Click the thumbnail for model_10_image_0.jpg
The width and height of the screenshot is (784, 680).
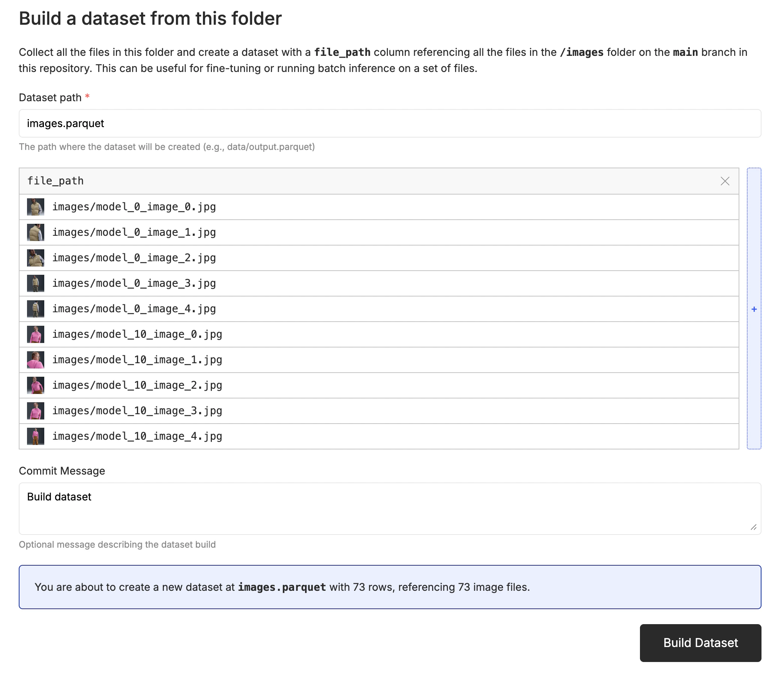36,334
